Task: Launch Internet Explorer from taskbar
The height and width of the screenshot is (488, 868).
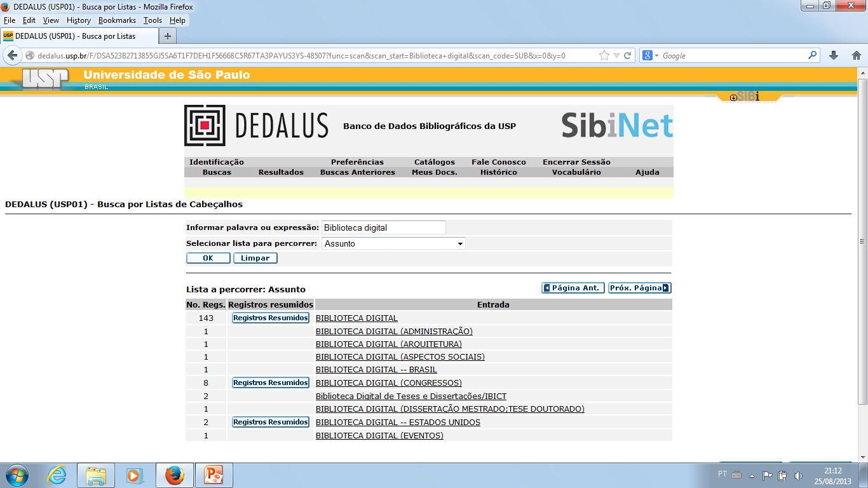Action: (57, 475)
